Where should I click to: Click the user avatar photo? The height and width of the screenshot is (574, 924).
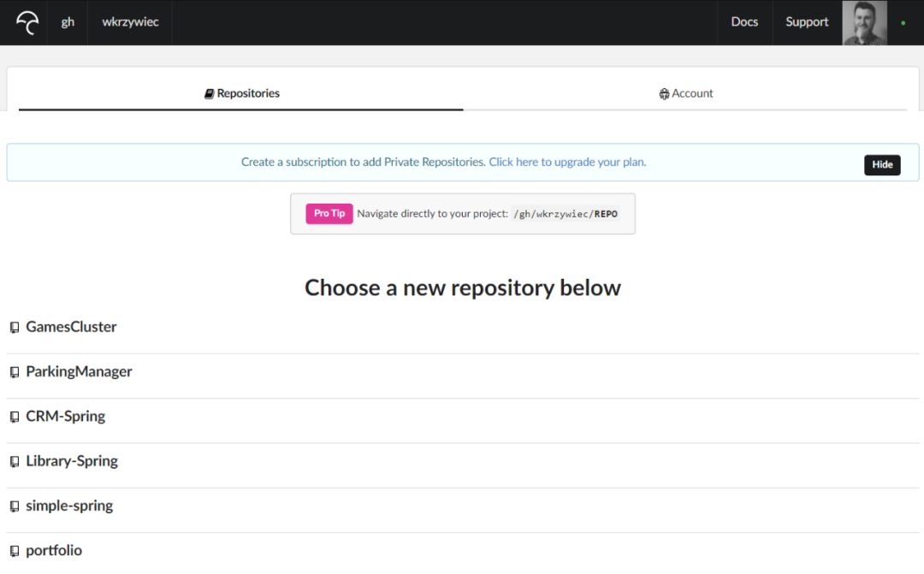[864, 23]
